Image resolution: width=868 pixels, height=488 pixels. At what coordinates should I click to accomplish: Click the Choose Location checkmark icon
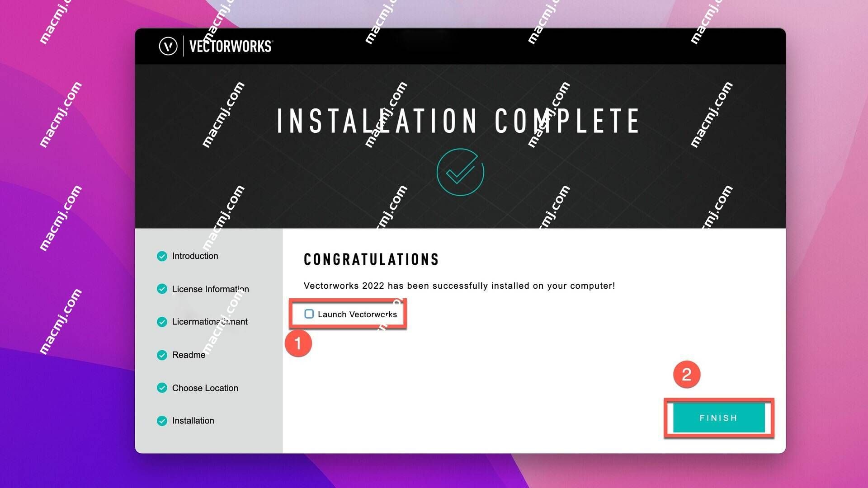coord(161,388)
